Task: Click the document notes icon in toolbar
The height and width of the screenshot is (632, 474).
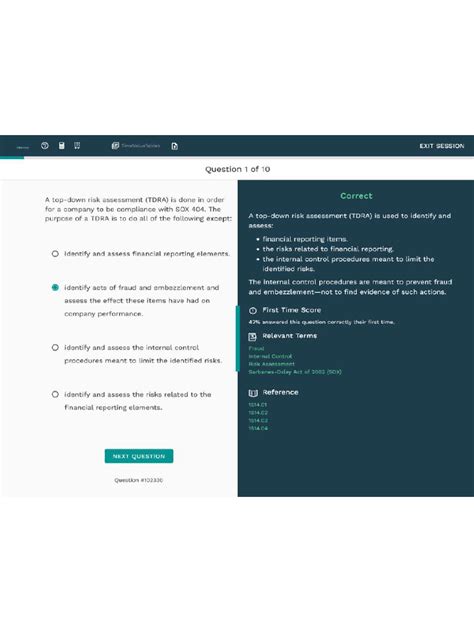Action: pos(175,146)
